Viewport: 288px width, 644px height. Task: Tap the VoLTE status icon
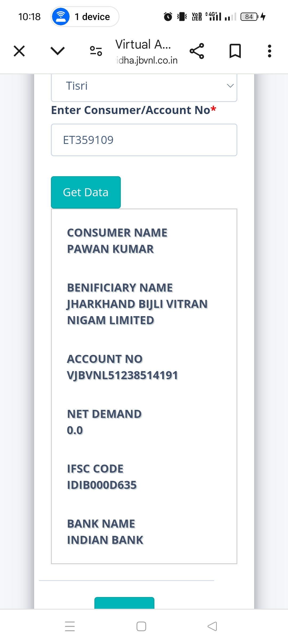point(197,17)
